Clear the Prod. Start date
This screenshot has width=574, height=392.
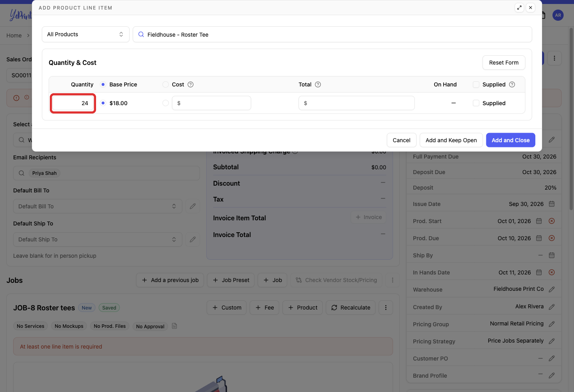(x=552, y=221)
